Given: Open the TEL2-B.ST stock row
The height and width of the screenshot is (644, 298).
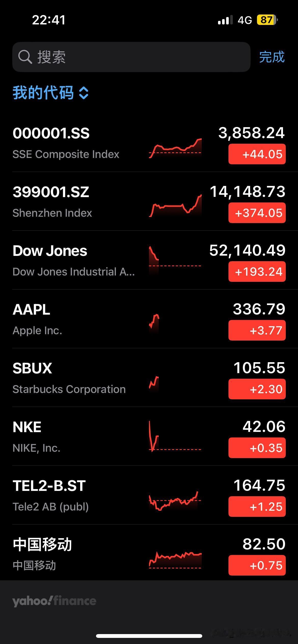Looking at the screenshot, I should click(x=149, y=495).
